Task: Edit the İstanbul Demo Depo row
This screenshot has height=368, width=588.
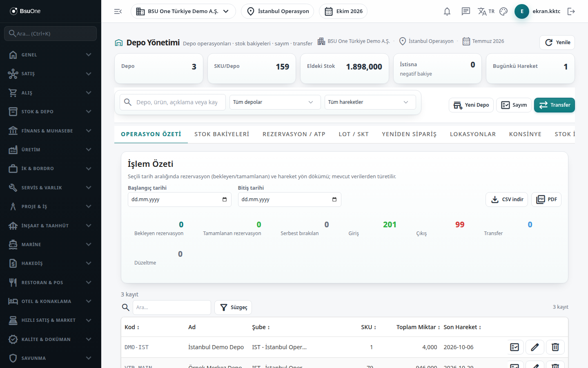Action: click(x=535, y=347)
